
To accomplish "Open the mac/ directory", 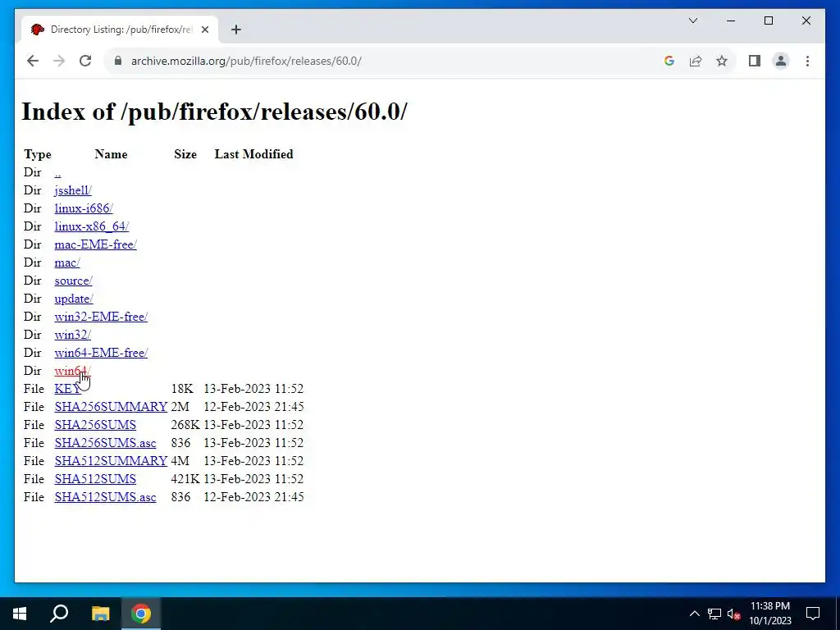I will tap(67, 262).
